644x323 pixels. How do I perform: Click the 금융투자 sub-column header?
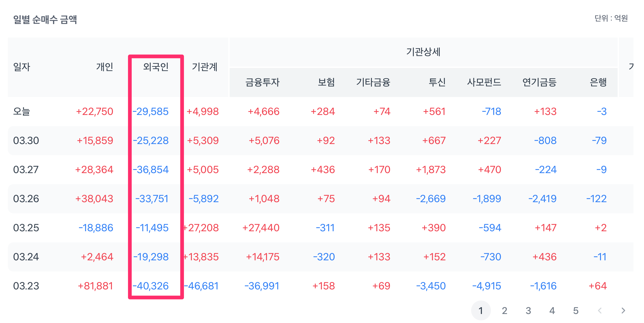[x=262, y=82]
